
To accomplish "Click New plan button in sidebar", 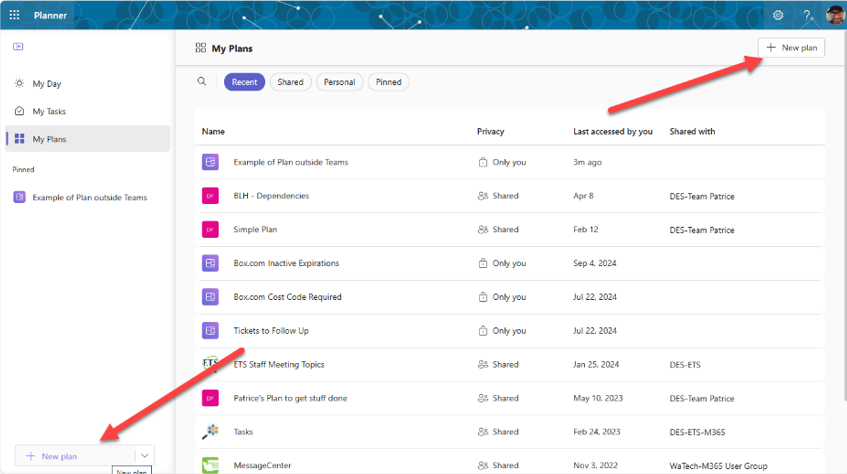I will (75, 456).
